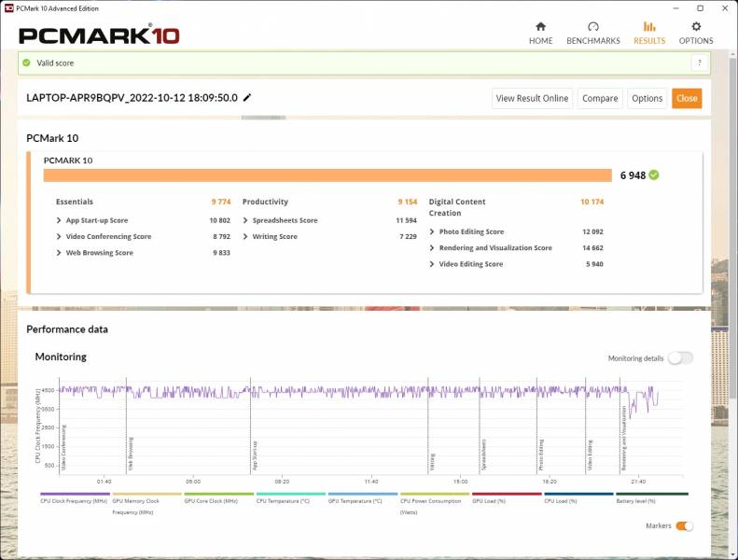This screenshot has height=560, width=738.
Task: Go to HOME tab label
Action: point(540,41)
